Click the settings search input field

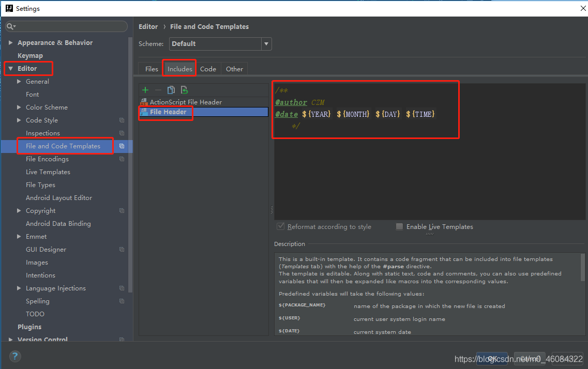67,26
